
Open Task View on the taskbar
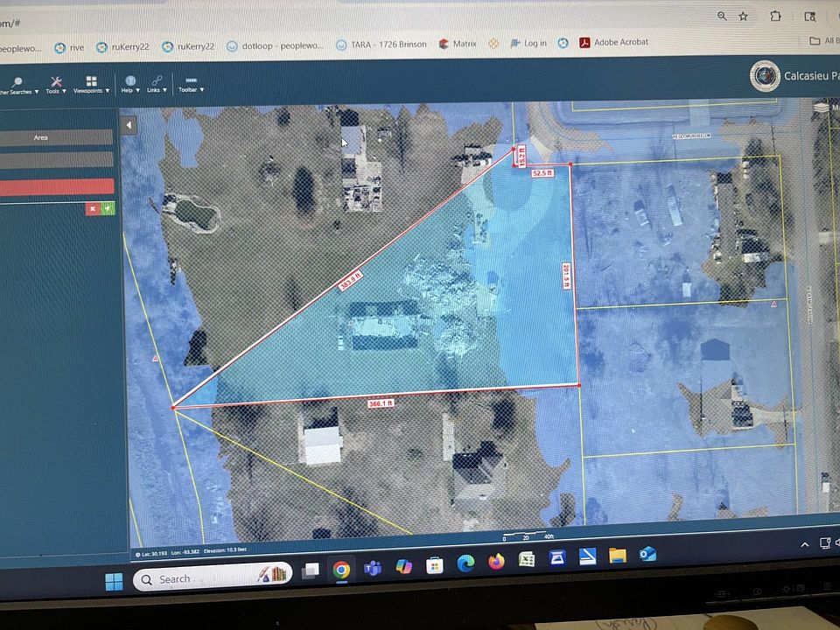click(310, 571)
